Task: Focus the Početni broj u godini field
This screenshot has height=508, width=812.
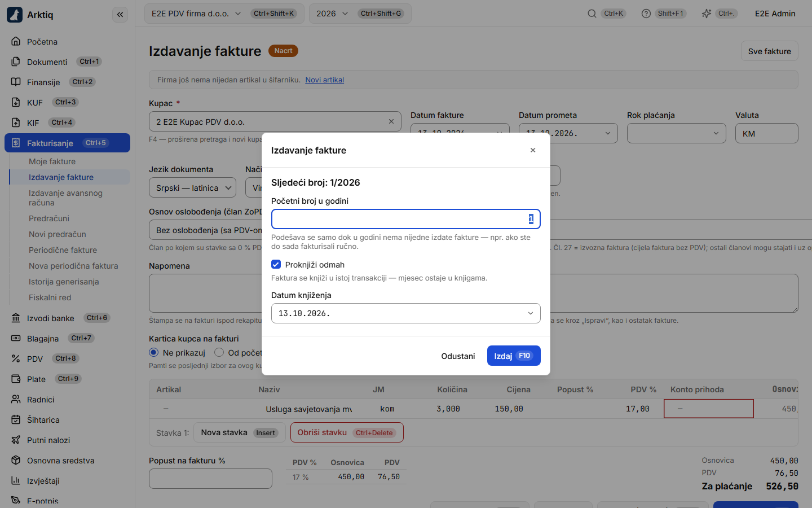Action: coord(406,219)
